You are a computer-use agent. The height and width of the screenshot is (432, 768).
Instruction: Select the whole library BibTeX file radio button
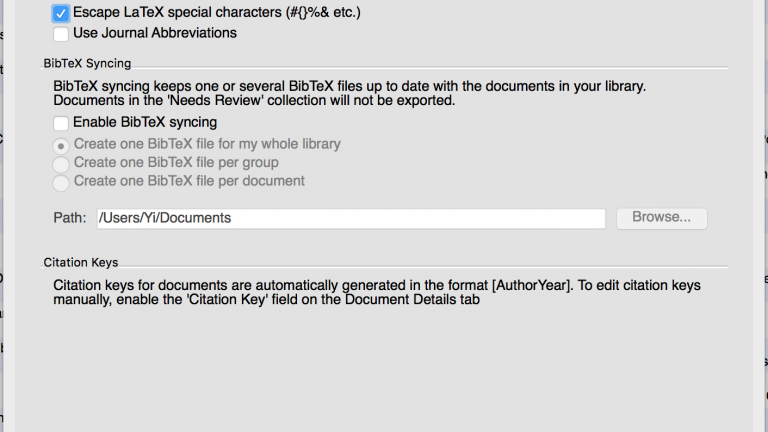point(61,146)
